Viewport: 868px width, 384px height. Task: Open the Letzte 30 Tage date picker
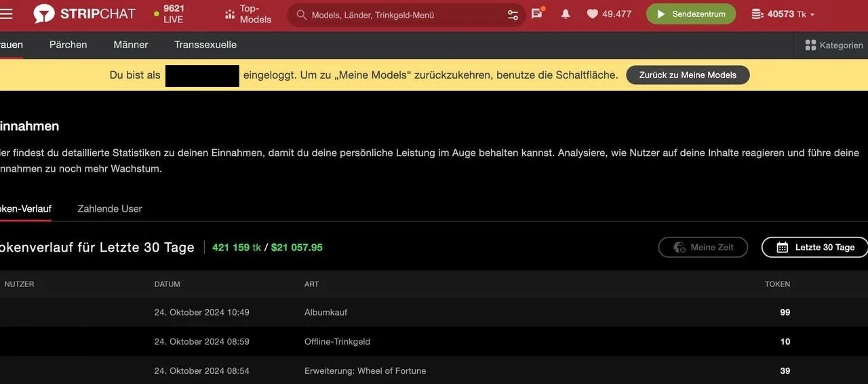(x=814, y=247)
